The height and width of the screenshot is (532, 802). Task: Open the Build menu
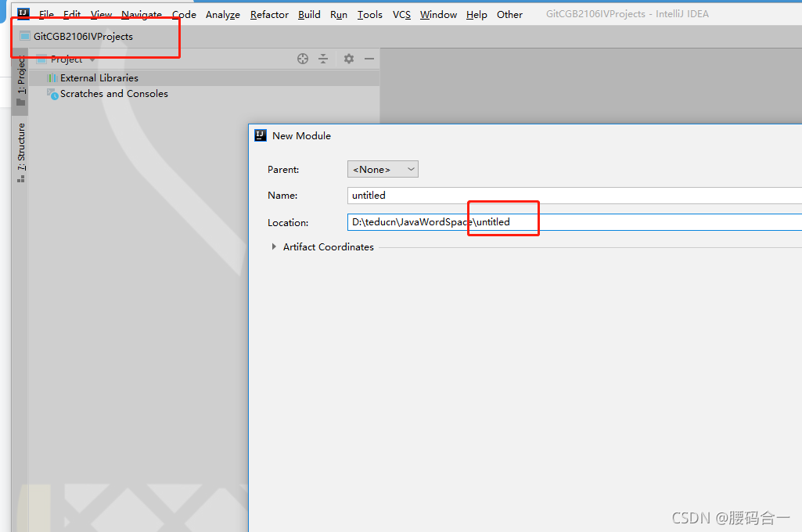pos(309,14)
